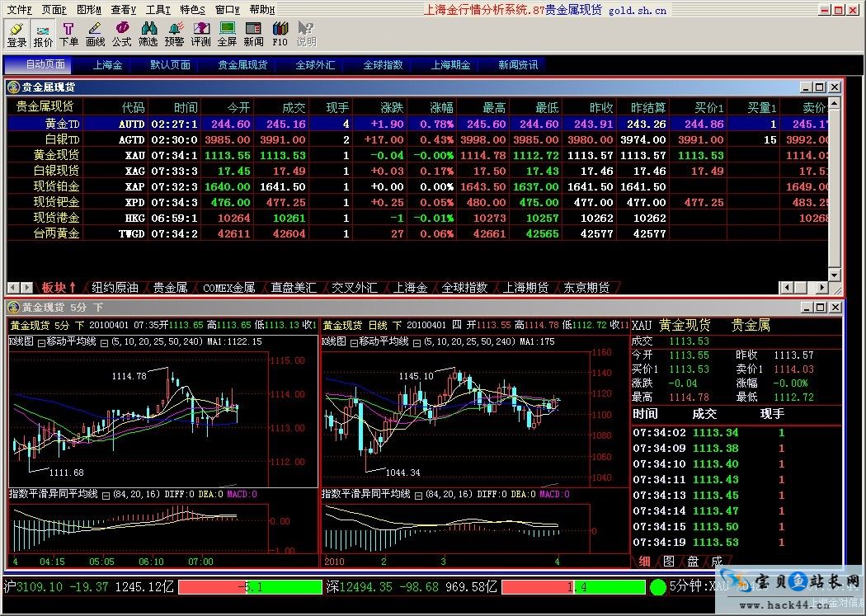Image resolution: width=866 pixels, height=616 pixels.
Task: Select the 画线 line drawing tool
Action: coord(96,34)
